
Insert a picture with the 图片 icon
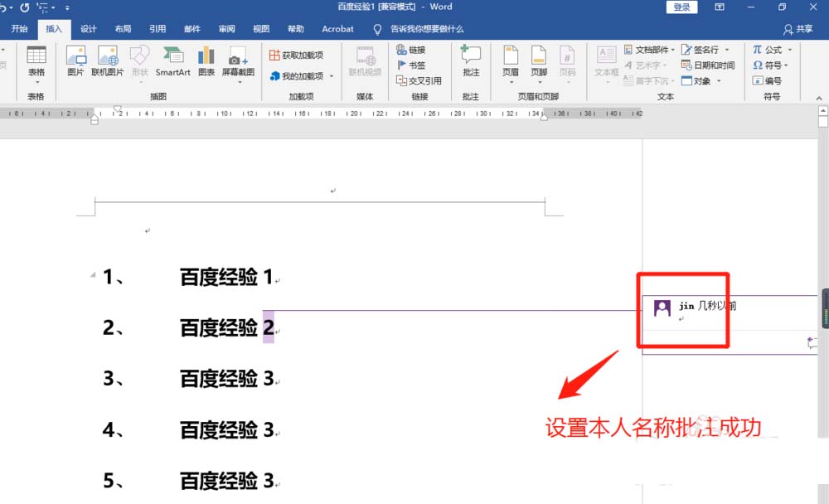coord(75,61)
